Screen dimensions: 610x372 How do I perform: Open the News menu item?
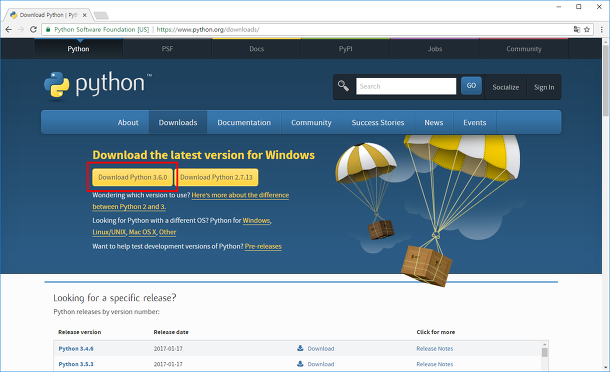pyautogui.click(x=434, y=123)
